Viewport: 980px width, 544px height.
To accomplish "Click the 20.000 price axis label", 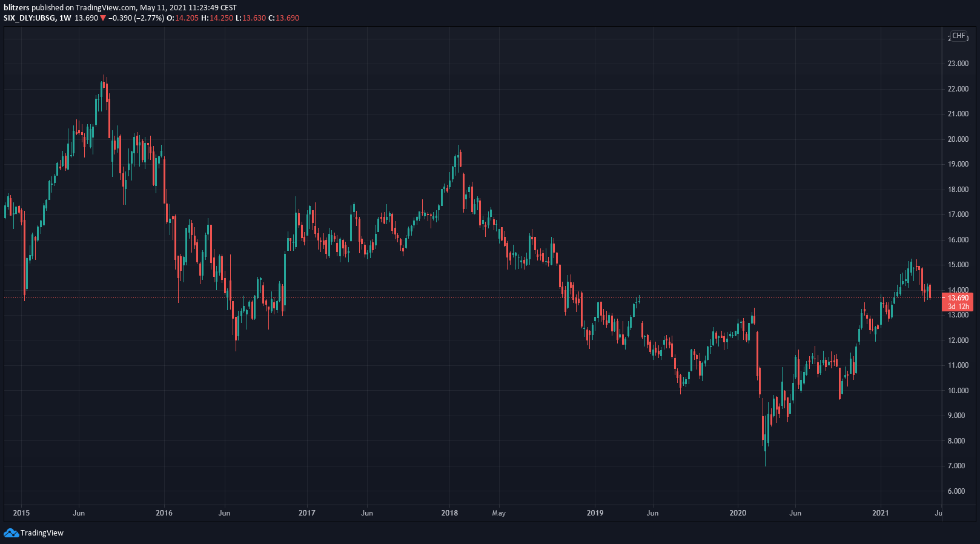I will coord(958,139).
